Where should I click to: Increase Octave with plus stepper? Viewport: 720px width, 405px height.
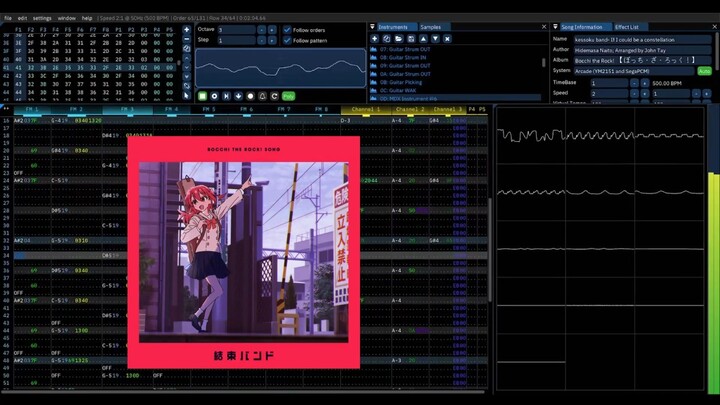(x=272, y=30)
